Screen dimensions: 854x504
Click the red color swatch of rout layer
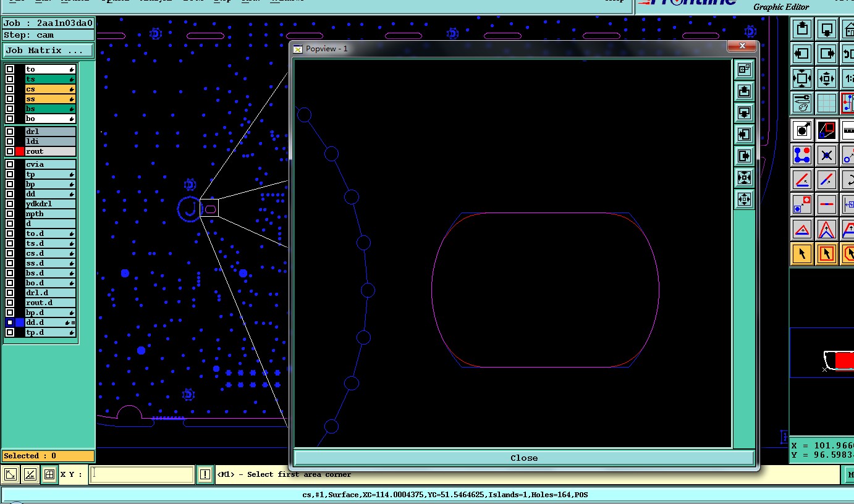click(20, 151)
